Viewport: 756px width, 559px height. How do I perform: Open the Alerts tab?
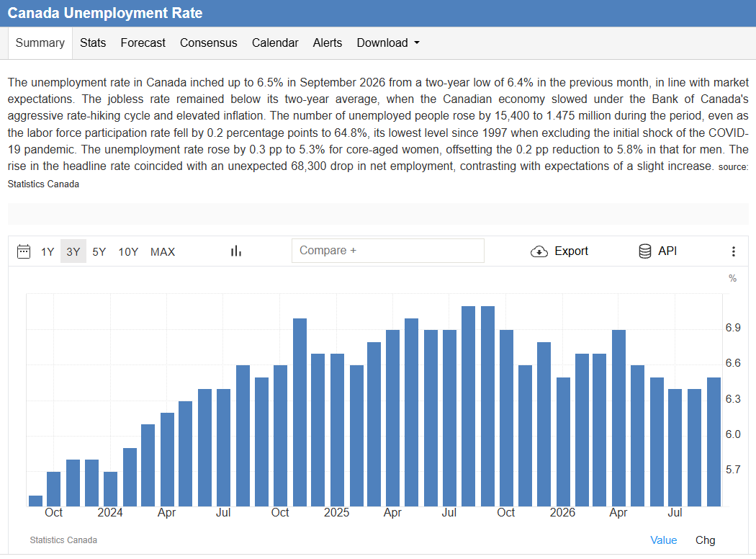(328, 43)
